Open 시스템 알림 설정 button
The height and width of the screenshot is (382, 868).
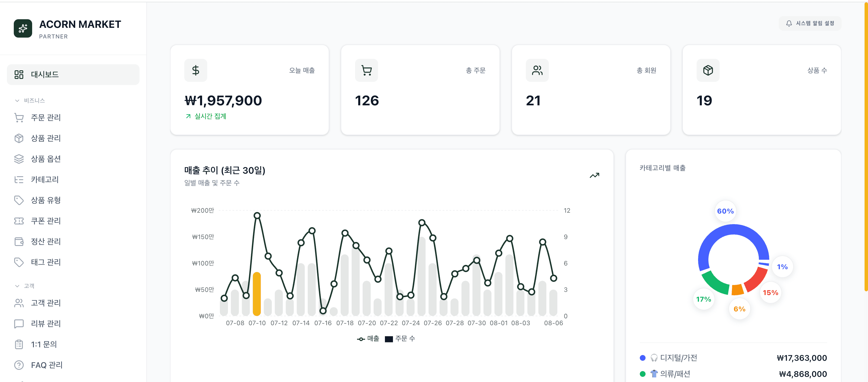pos(810,23)
